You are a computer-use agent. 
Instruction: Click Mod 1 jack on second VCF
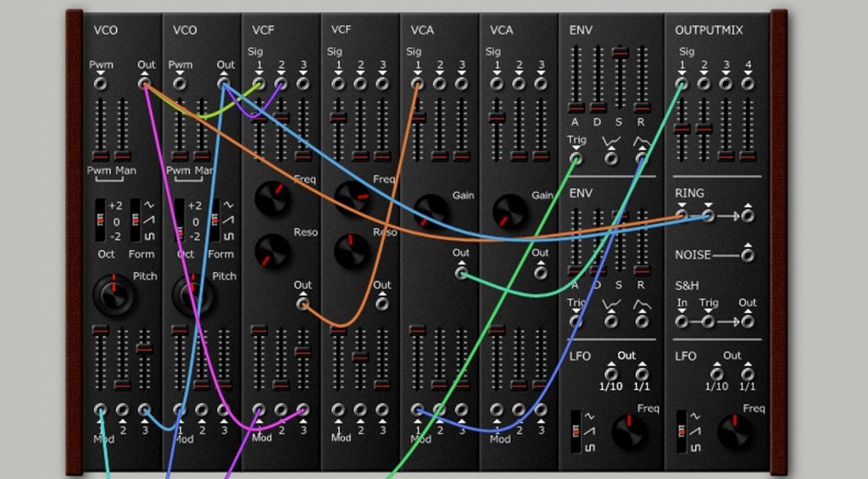338,410
